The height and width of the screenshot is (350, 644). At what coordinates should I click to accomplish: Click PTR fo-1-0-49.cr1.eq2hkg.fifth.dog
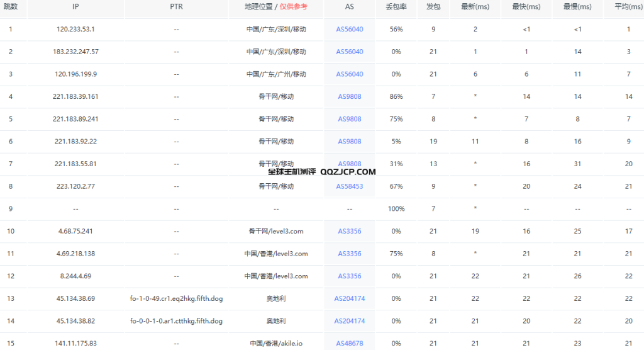tap(176, 298)
